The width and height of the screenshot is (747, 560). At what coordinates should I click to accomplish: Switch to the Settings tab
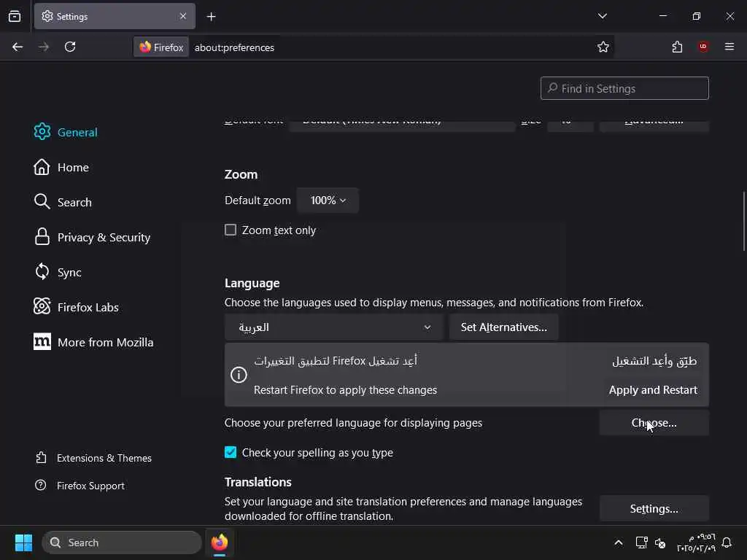(115, 16)
